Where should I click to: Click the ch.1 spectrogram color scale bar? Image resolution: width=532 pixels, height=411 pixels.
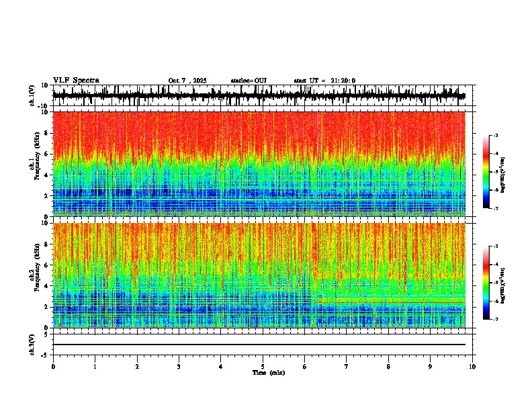(486, 172)
